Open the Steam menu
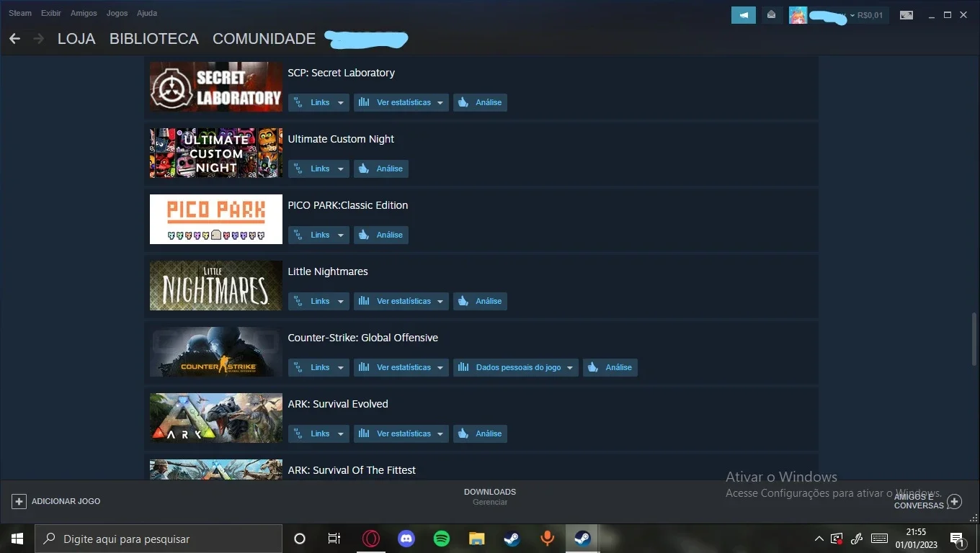This screenshot has height=553, width=980. (x=20, y=13)
